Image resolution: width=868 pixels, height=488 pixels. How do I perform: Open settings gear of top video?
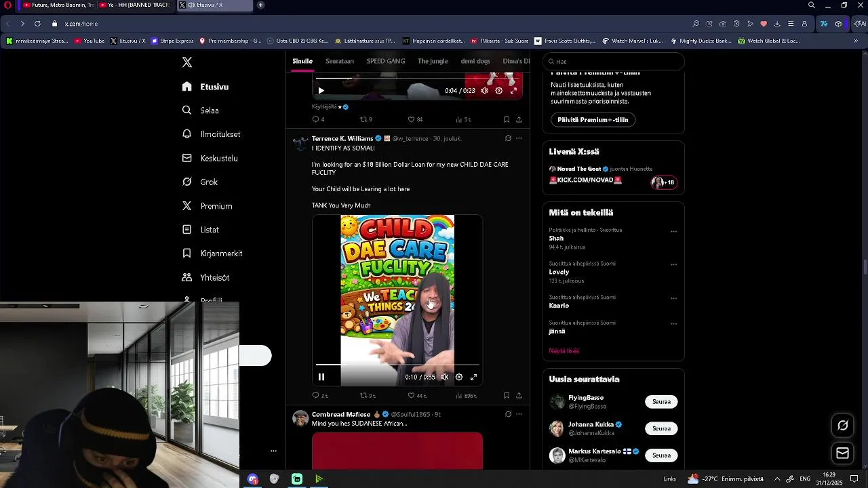click(x=499, y=90)
